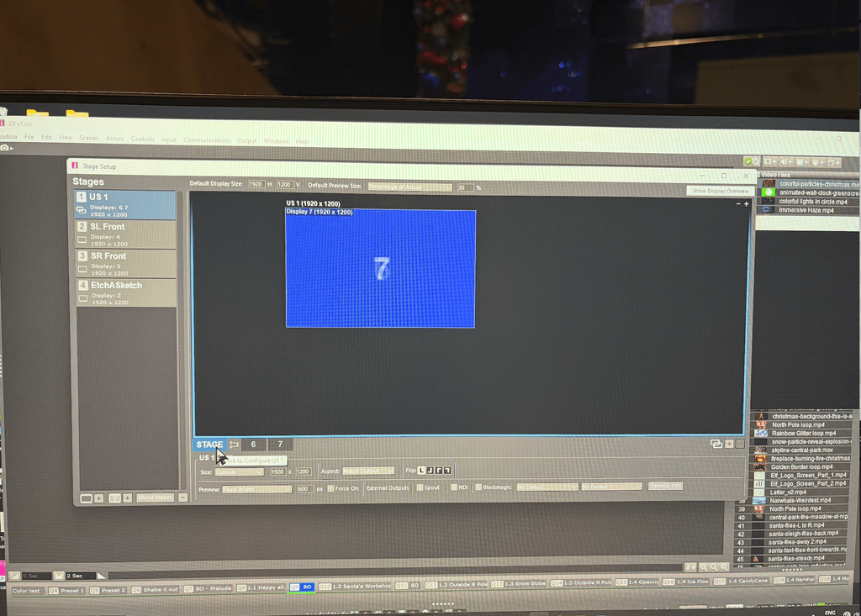Select the Golden Border loop.mp4 video file

click(800, 467)
